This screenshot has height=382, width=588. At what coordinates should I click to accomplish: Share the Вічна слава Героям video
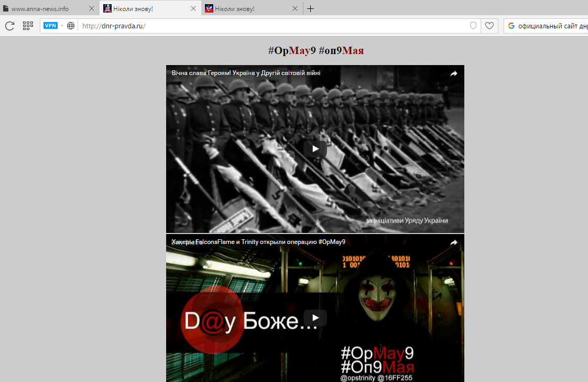(x=453, y=73)
